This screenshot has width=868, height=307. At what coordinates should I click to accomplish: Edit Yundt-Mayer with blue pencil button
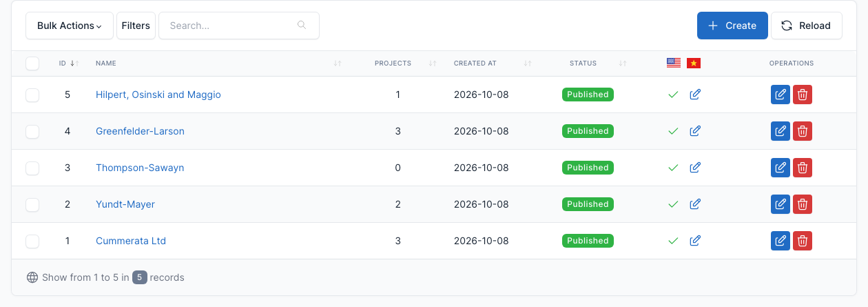781,204
